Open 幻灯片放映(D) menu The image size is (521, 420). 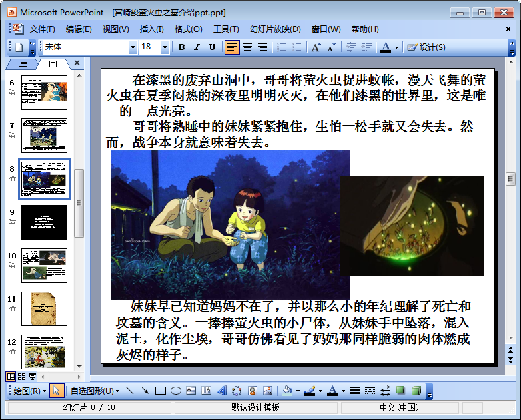[275, 29]
